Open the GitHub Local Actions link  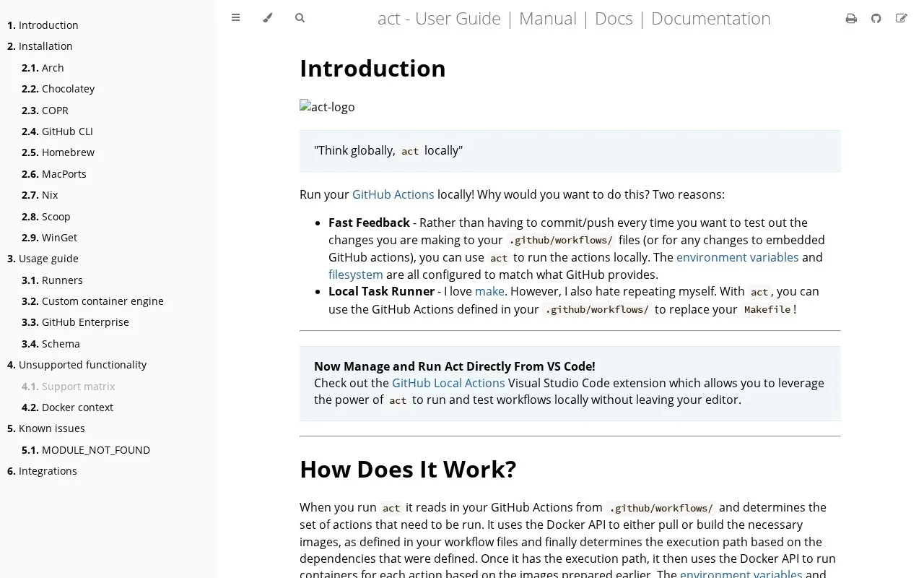[448, 383]
